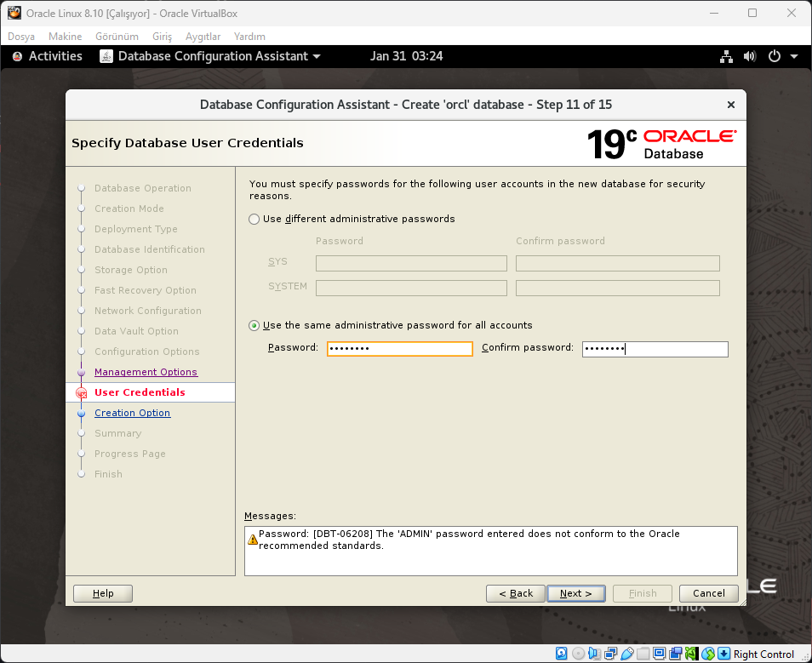Open the Management Options step link
This screenshot has height=663, width=812.
146,372
